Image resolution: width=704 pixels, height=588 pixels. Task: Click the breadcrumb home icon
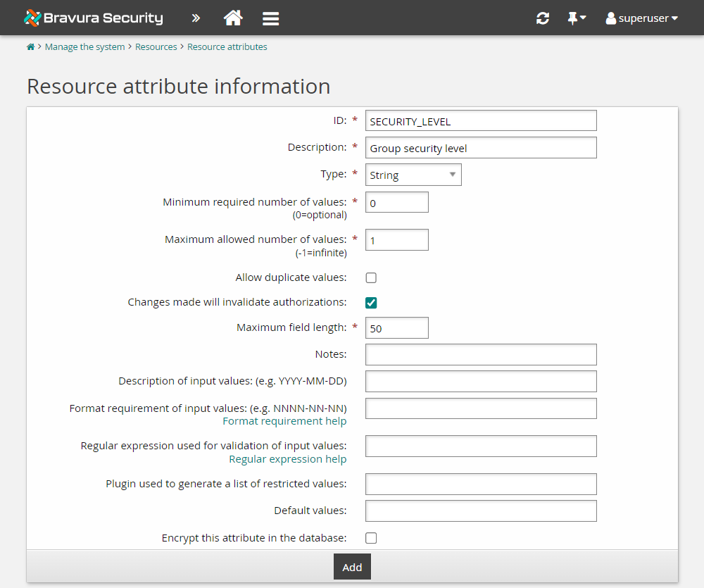coord(30,46)
